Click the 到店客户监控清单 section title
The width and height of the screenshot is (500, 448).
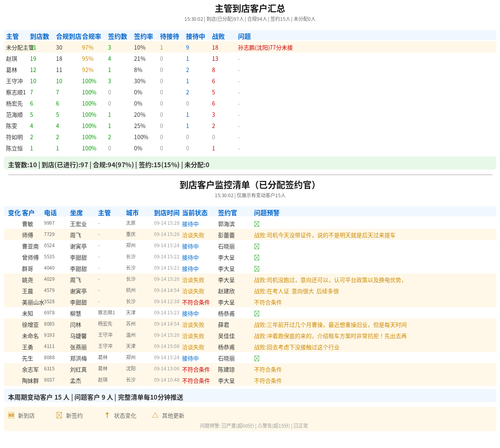248,185
